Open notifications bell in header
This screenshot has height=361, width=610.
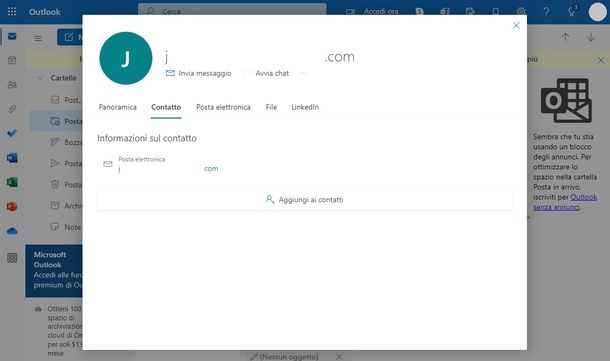496,11
